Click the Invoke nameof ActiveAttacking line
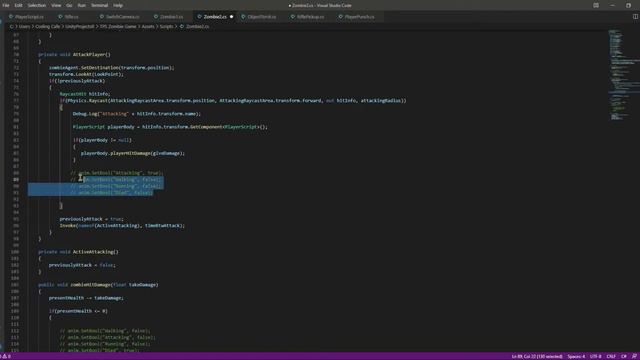Screen dimensions: 640x360 tap(122, 225)
